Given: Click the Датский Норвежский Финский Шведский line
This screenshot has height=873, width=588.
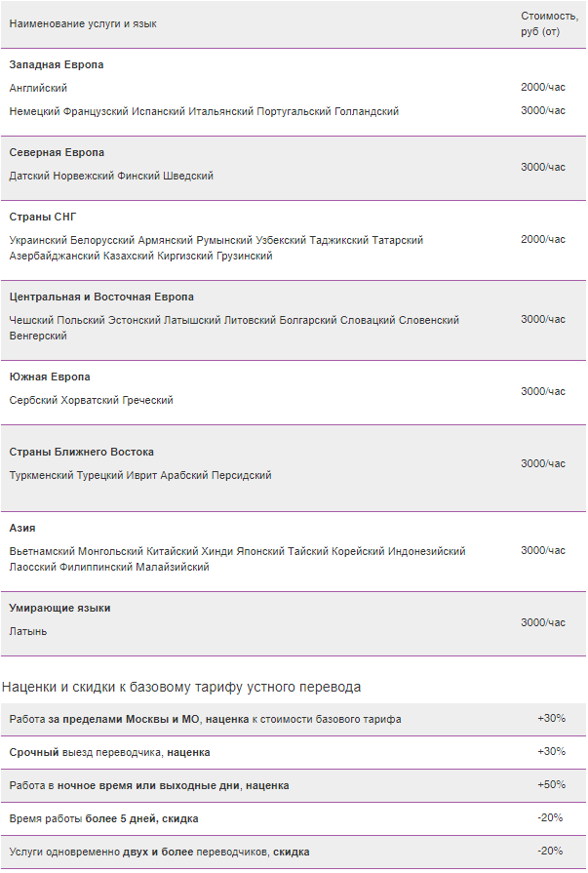Looking at the screenshot, I should 111,176.
